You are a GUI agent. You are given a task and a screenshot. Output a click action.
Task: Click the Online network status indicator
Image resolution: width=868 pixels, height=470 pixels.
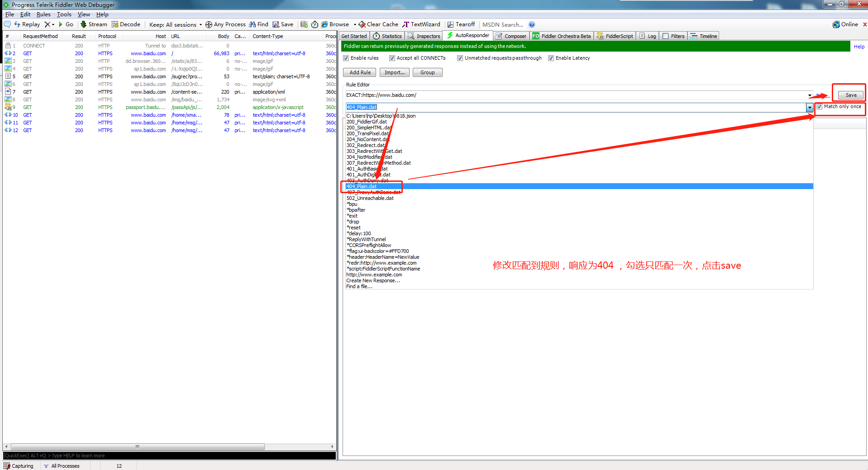point(845,24)
